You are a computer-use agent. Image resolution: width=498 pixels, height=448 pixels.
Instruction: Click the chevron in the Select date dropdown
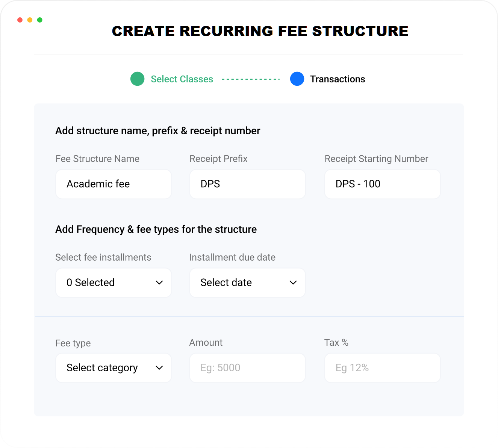293,282
